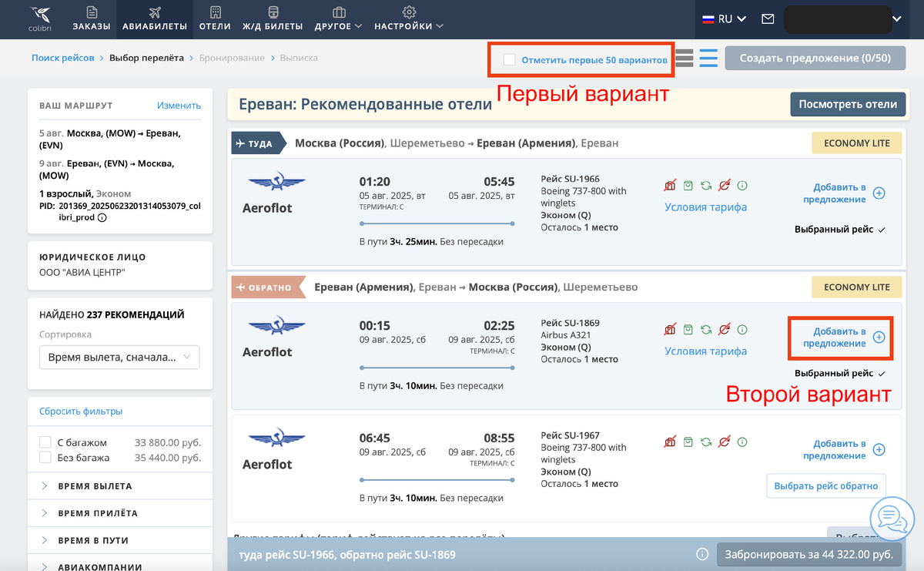Click 'Добавить в предложение' for flight SU-1869

tap(839, 339)
